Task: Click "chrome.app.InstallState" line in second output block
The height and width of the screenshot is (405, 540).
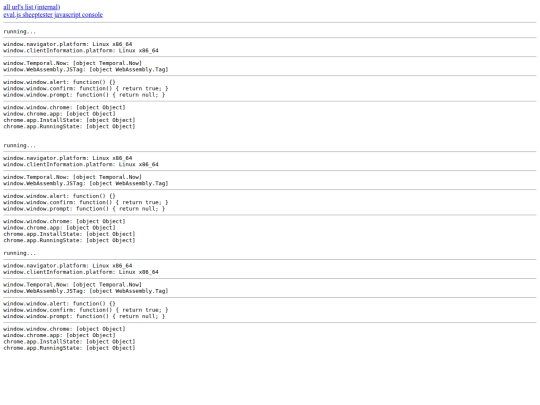Action: point(69,234)
